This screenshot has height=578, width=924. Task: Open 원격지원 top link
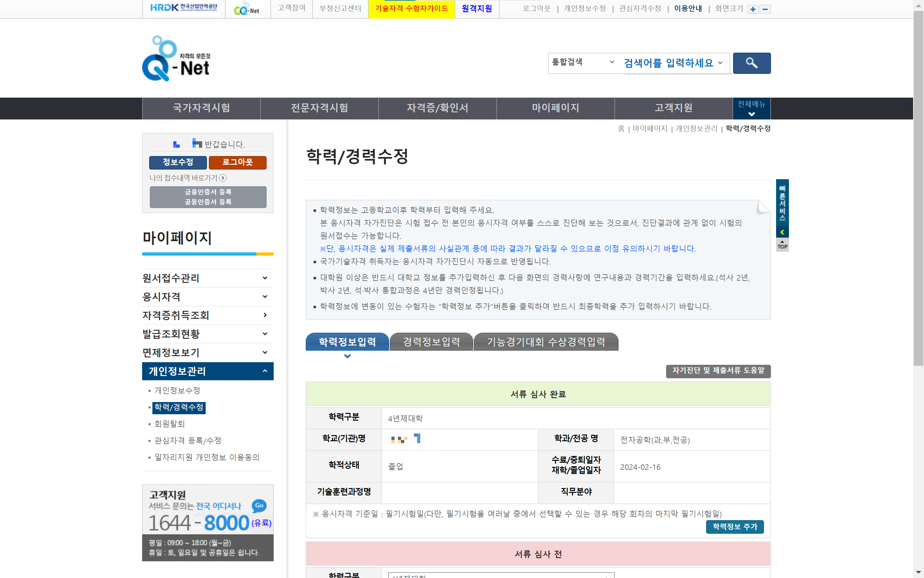476,9
